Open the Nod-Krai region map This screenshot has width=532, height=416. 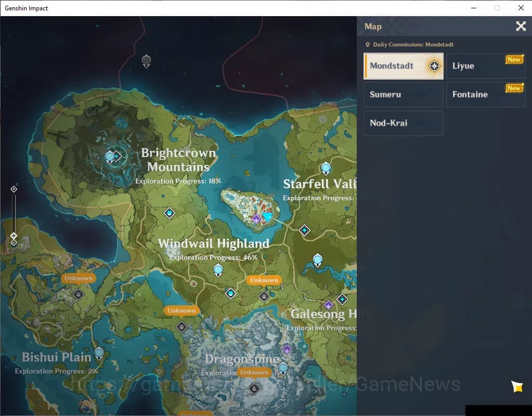click(404, 123)
